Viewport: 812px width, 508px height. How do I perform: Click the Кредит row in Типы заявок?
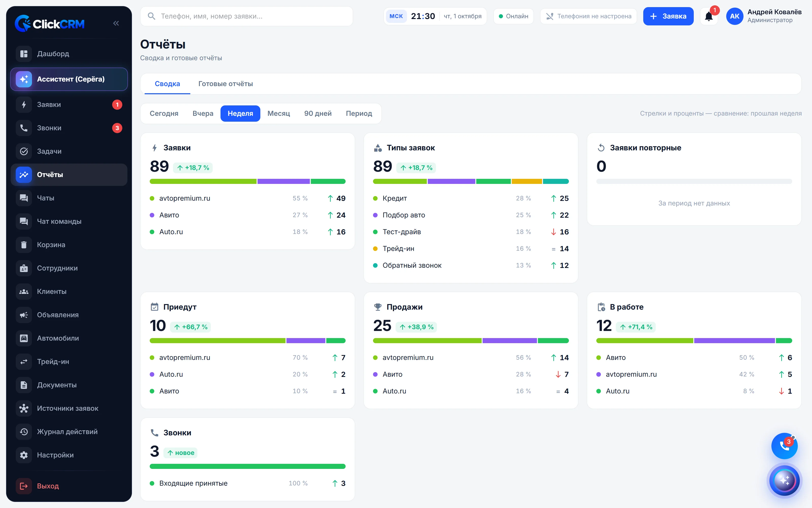pyautogui.click(x=471, y=198)
